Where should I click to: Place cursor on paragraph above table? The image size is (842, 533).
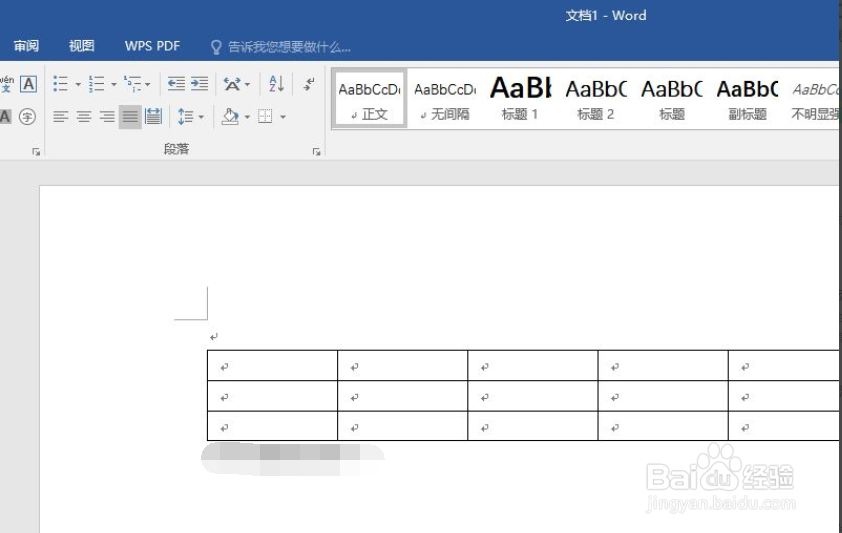click(x=214, y=337)
